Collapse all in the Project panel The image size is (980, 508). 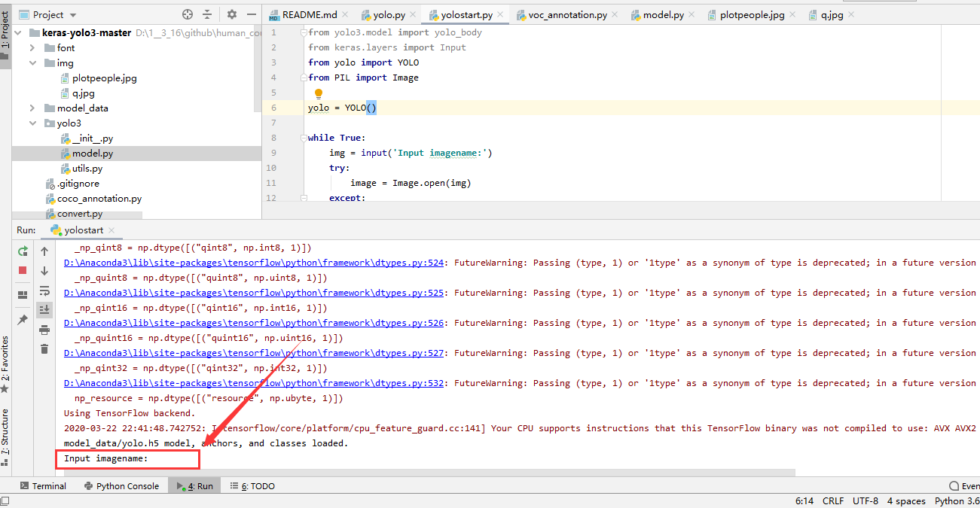208,14
